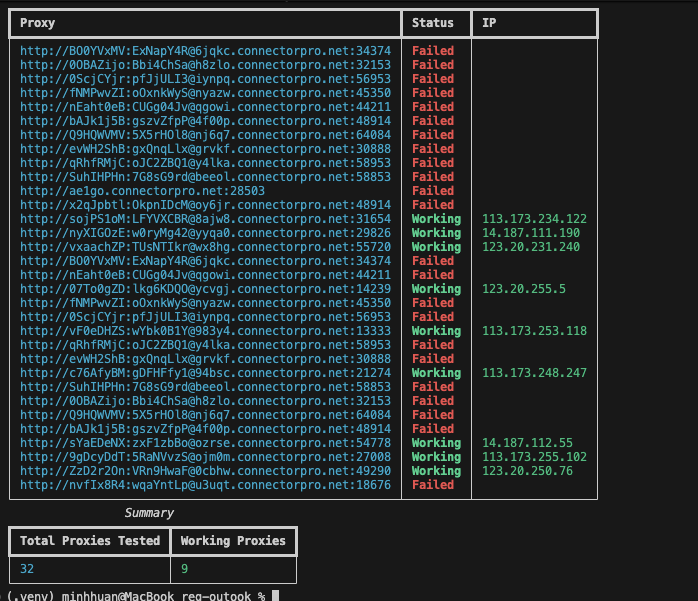Click the Working status beside IP 113.173.253.118

pos(436,331)
